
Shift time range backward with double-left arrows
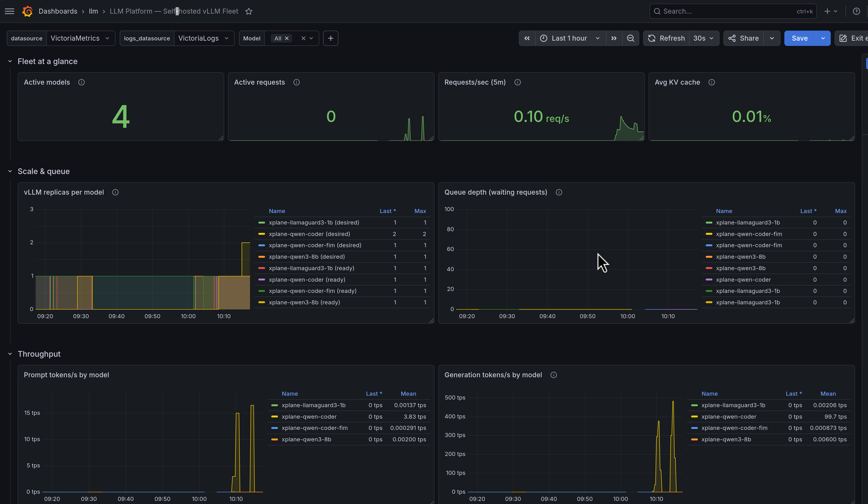527,38
